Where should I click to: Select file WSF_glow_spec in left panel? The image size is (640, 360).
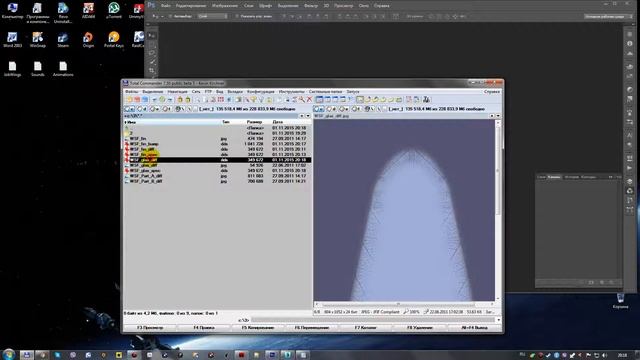point(145,171)
